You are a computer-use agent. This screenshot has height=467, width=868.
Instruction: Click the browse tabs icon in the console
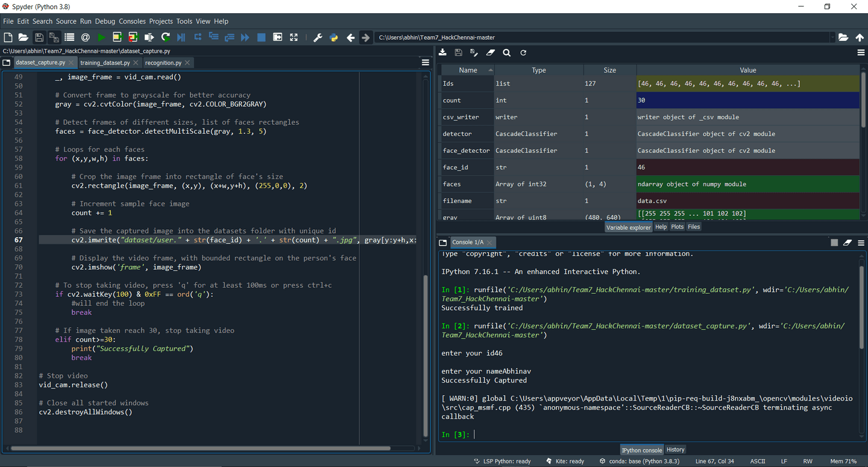(x=443, y=243)
